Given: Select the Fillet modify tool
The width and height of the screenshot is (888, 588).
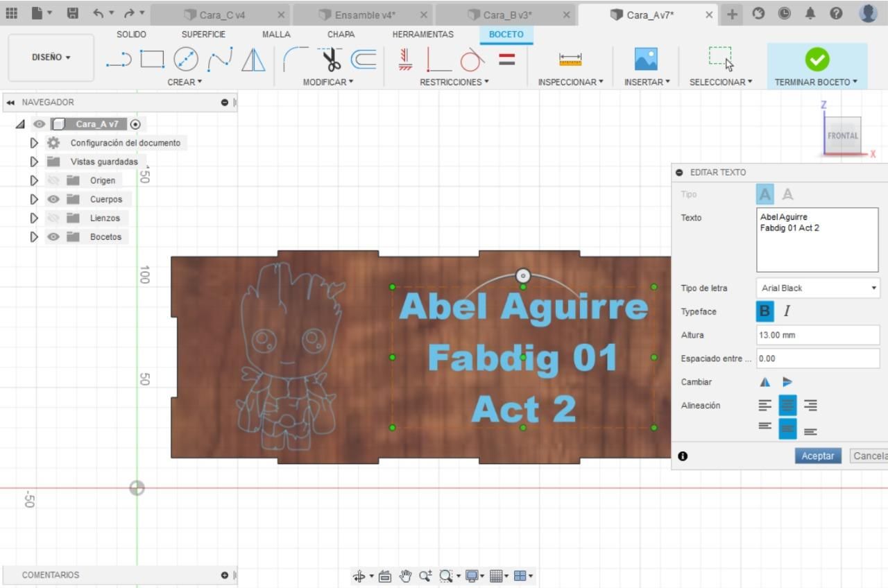Looking at the screenshot, I should (296, 60).
